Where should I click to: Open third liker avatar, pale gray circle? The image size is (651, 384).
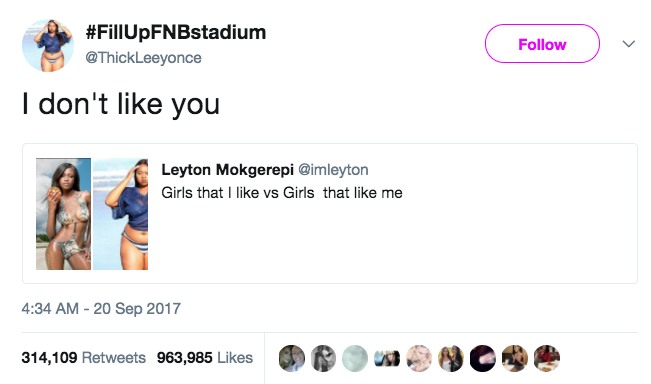[x=355, y=358]
